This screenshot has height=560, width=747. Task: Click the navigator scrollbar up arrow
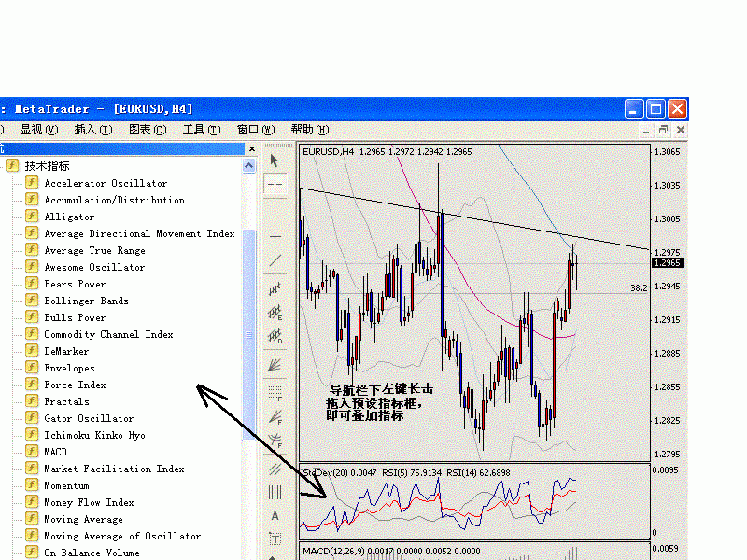pyautogui.click(x=248, y=166)
